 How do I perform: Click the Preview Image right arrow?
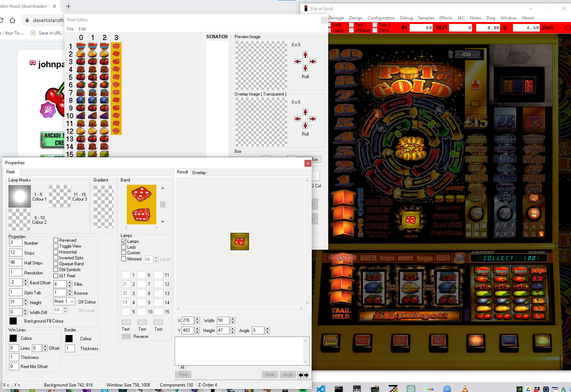(x=313, y=61)
